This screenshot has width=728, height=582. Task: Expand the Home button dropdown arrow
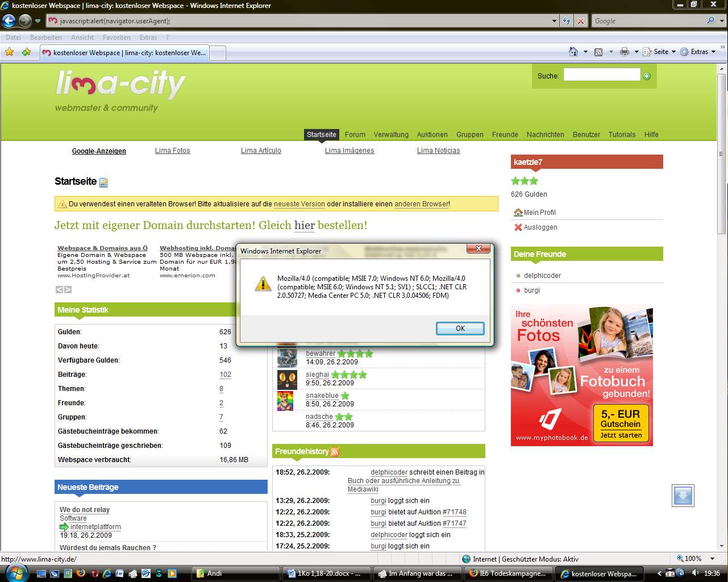(585, 52)
